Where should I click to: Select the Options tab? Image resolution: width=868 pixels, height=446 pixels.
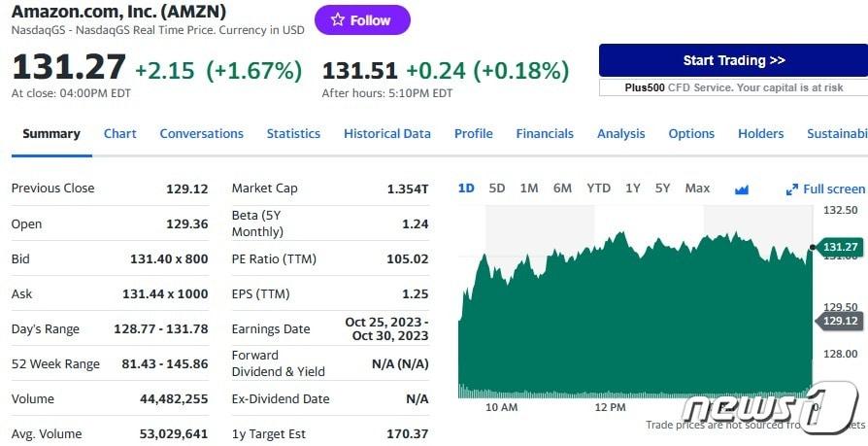pos(691,134)
